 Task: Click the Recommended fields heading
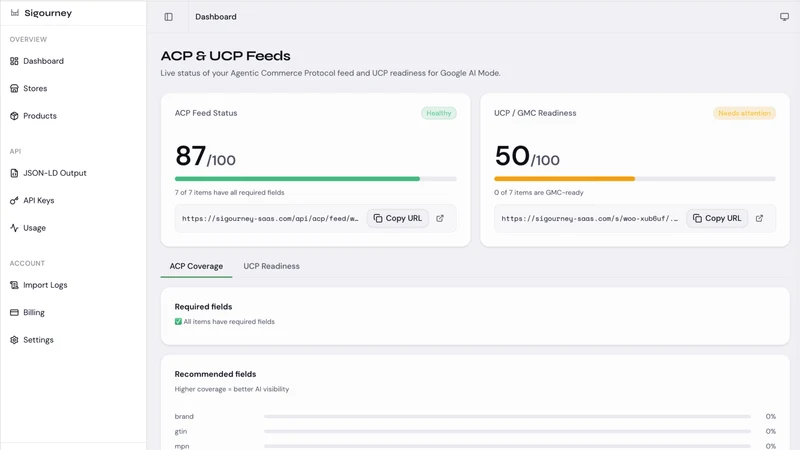tap(215, 374)
